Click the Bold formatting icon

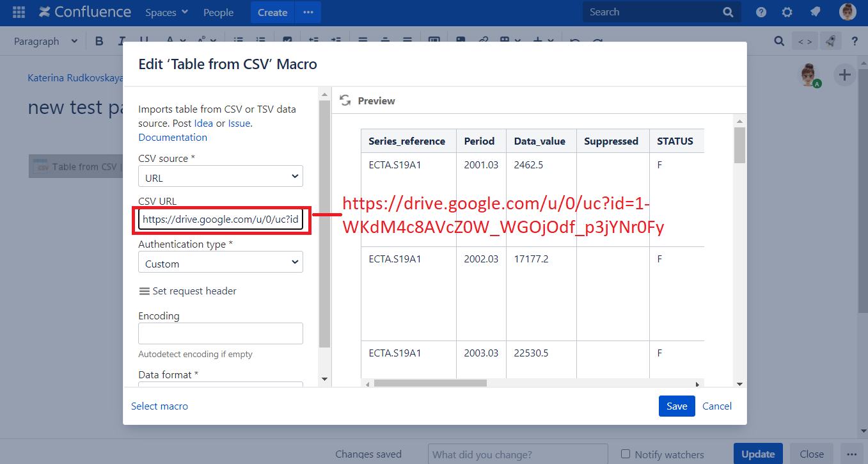[99, 42]
